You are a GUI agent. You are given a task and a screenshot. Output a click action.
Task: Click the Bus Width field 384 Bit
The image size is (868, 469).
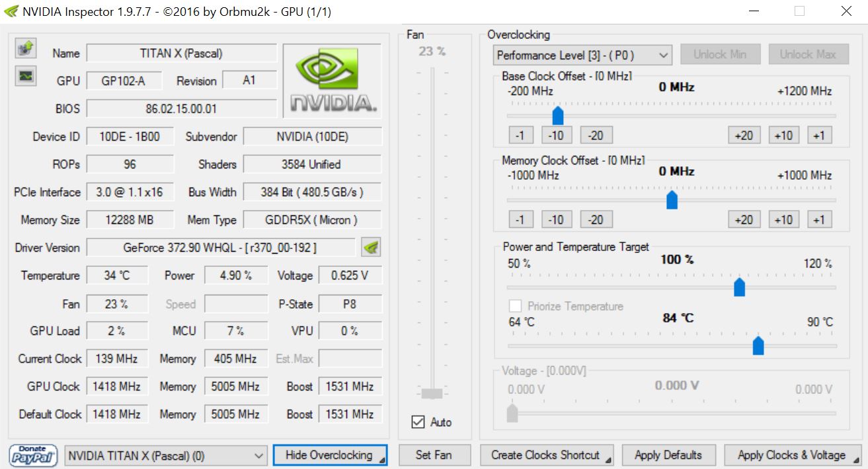coord(313,192)
